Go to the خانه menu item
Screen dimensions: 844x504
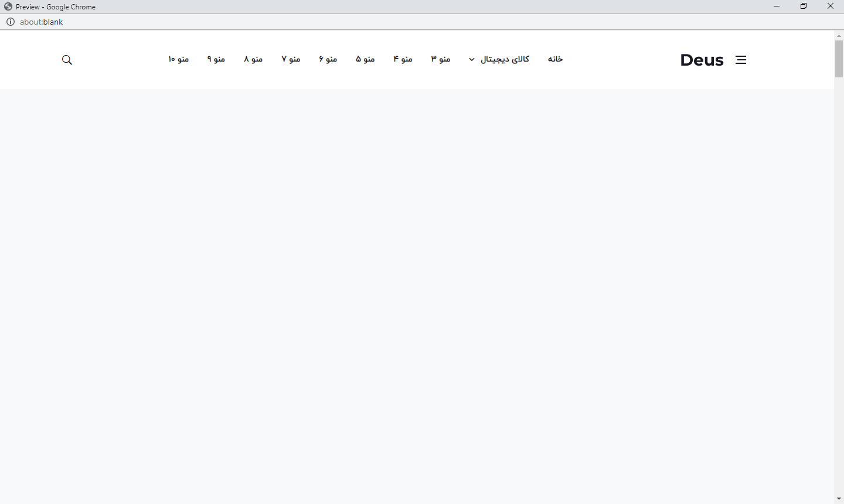(555, 59)
